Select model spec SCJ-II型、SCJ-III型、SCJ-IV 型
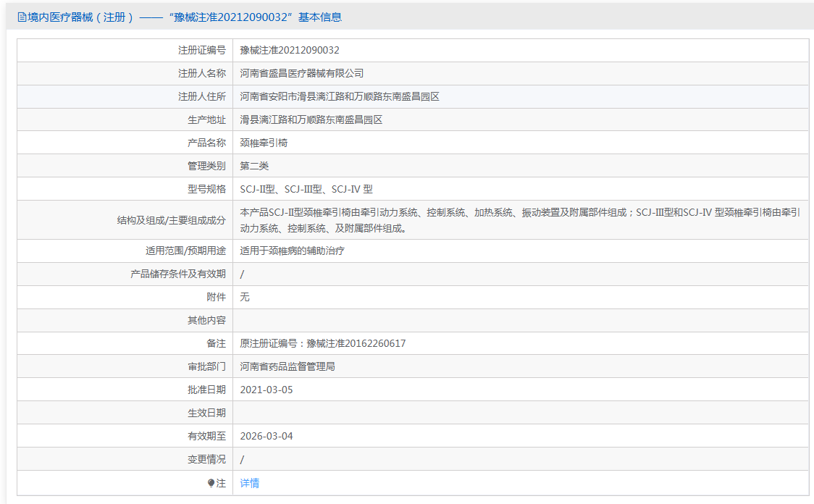Screen dimensions: 814x504 coord(306,190)
